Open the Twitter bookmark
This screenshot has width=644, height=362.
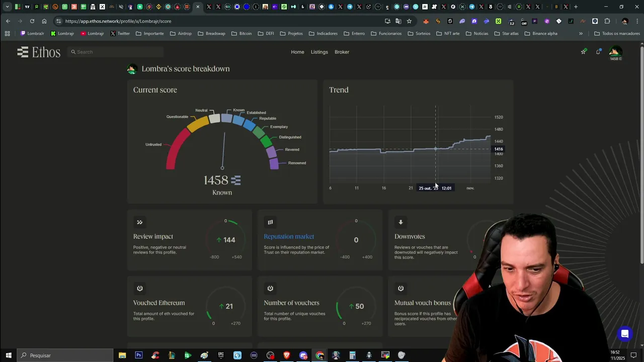point(120,34)
